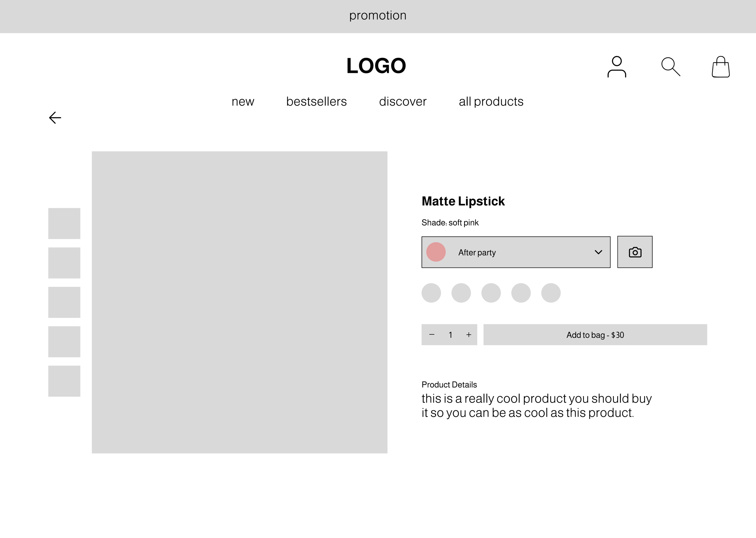
Task: Click the search magnifier icon
Action: point(670,67)
